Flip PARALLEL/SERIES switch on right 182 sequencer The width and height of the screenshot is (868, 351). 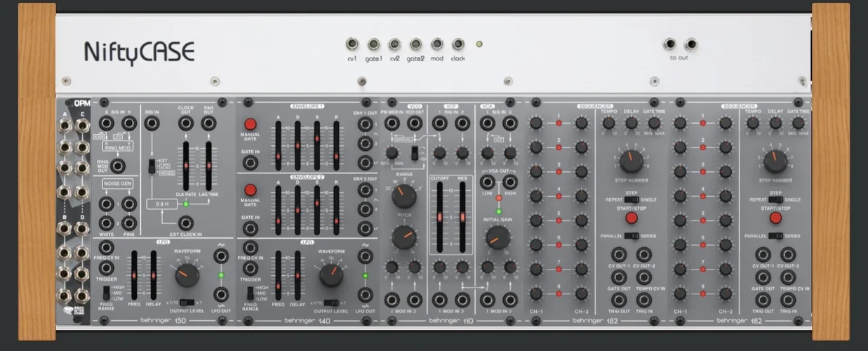(775, 236)
